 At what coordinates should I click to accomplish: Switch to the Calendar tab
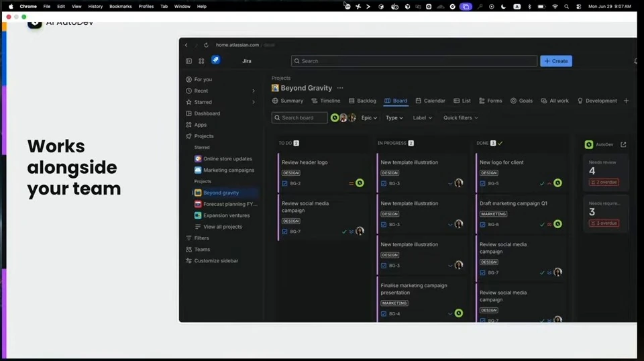click(x=430, y=101)
